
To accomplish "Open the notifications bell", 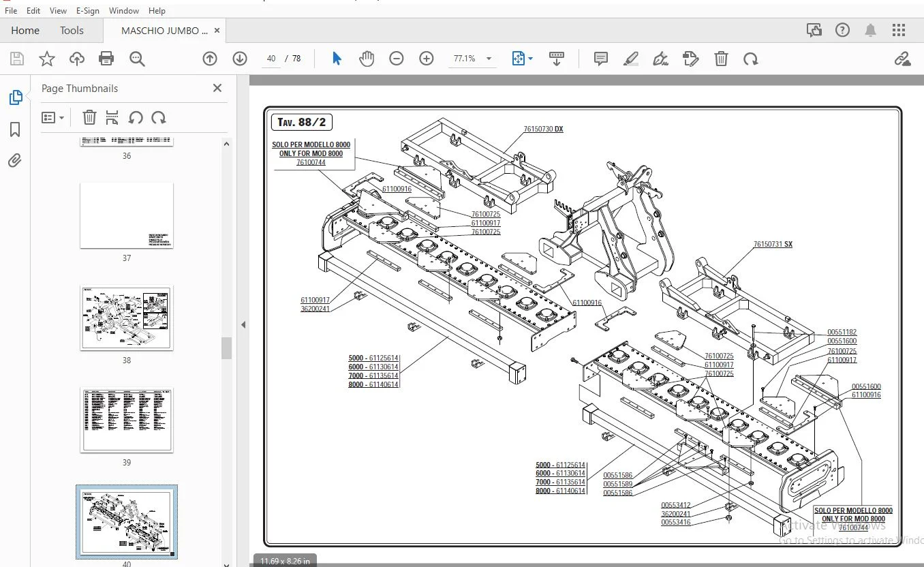I will click(870, 30).
